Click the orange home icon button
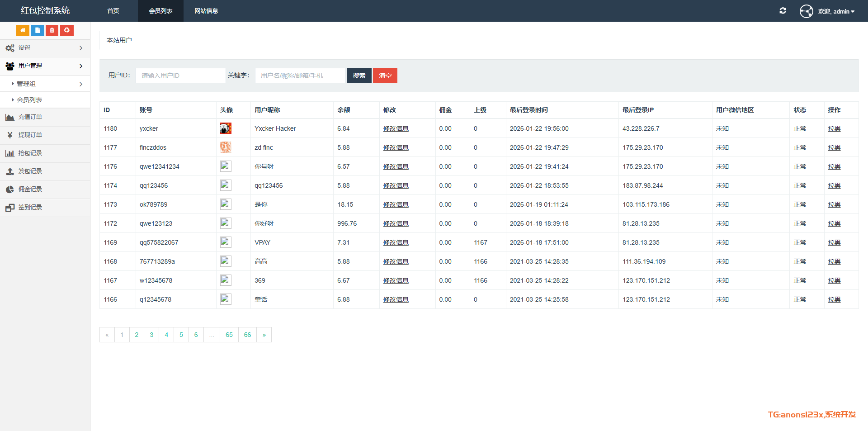 tap(23, 30)
